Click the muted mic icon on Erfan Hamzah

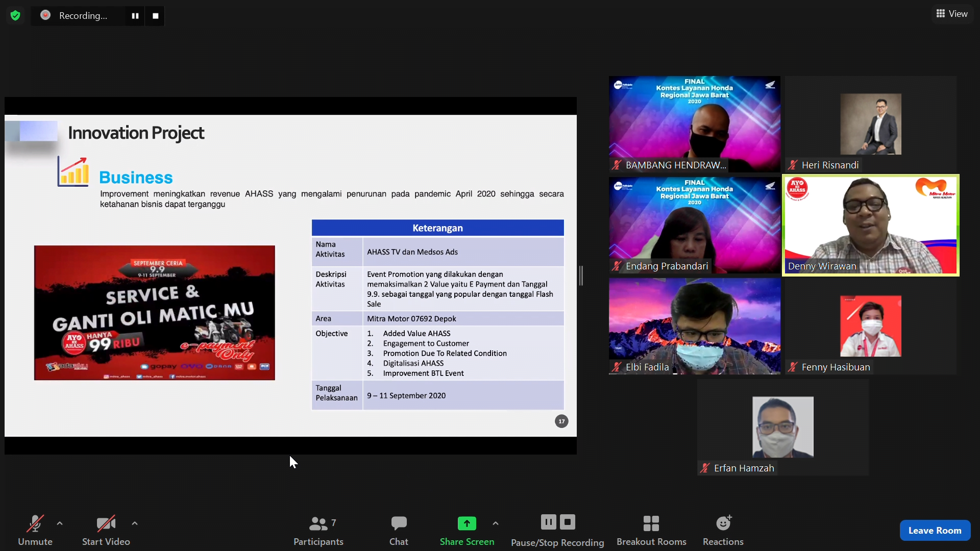[x=705, y=468]
